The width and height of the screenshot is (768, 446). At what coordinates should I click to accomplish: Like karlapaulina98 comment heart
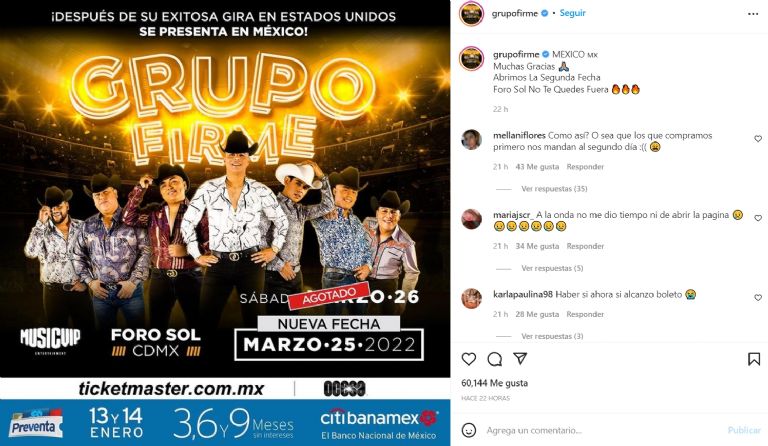point(758,298)
